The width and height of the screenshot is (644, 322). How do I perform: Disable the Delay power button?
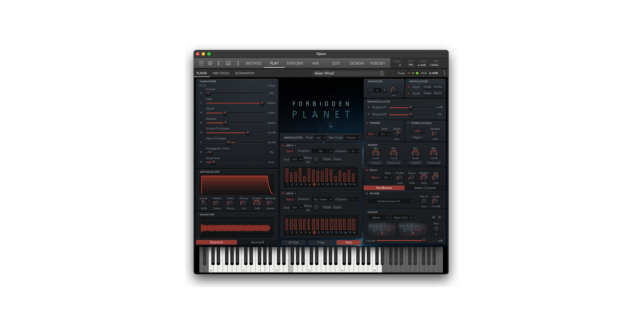click(x=367, y=170)
